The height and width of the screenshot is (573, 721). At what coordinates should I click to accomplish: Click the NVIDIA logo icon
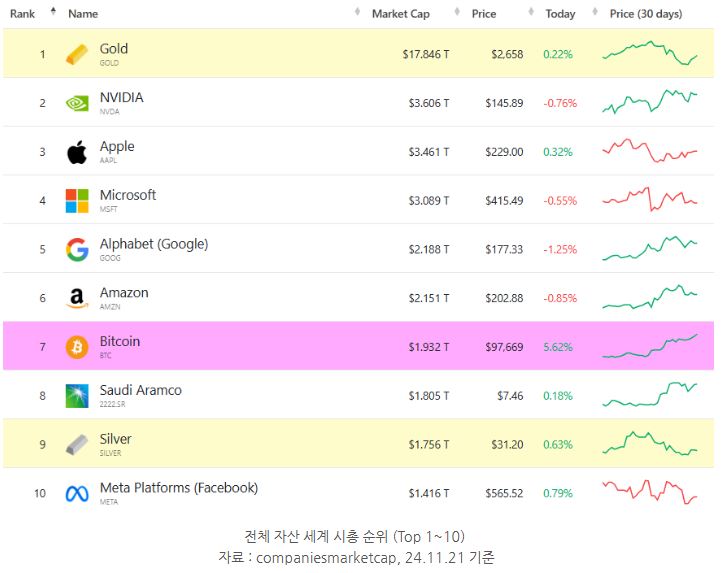point(77,103)
